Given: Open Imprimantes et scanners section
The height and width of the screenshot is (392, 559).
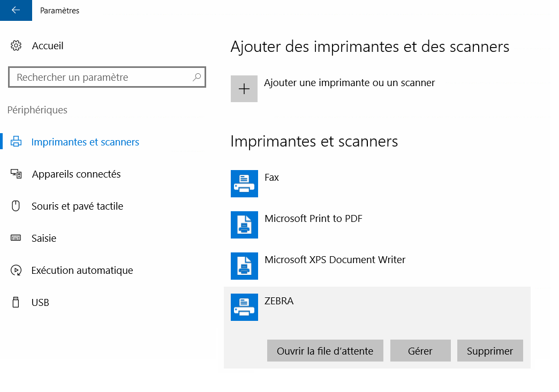Looking at the screenshot, I should click(85, 142).
